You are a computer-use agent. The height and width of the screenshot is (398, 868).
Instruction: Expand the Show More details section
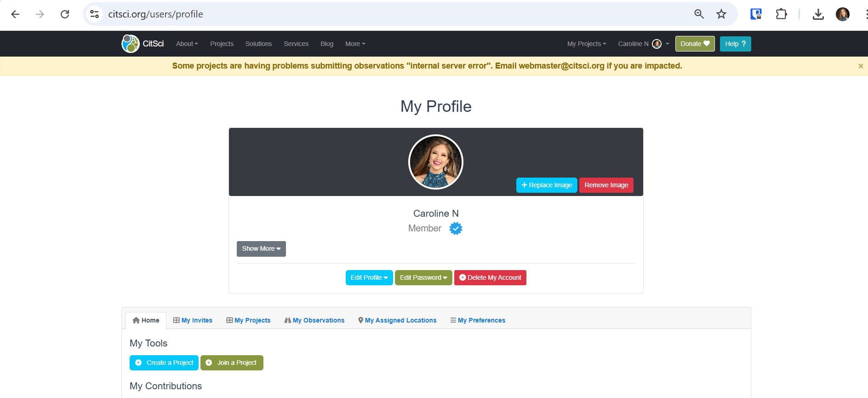[261, 249]
